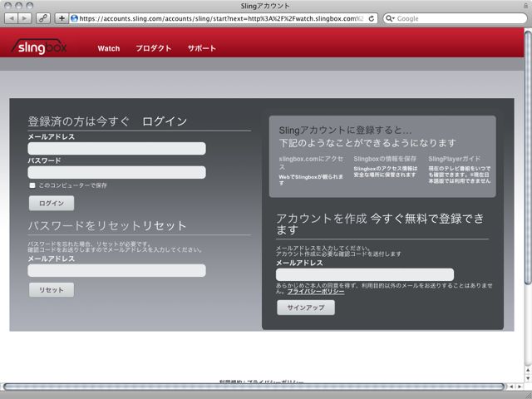Click the scroll right arrow

tap(520, 387)
